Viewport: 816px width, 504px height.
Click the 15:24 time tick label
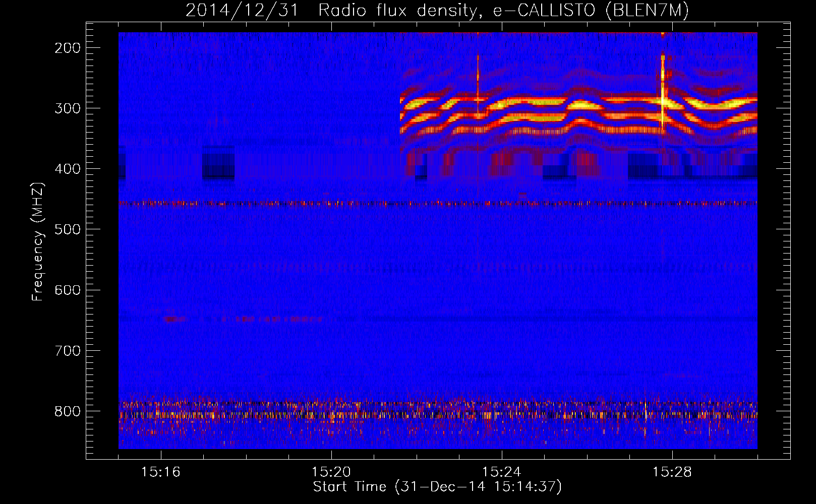tap(502, 472)
